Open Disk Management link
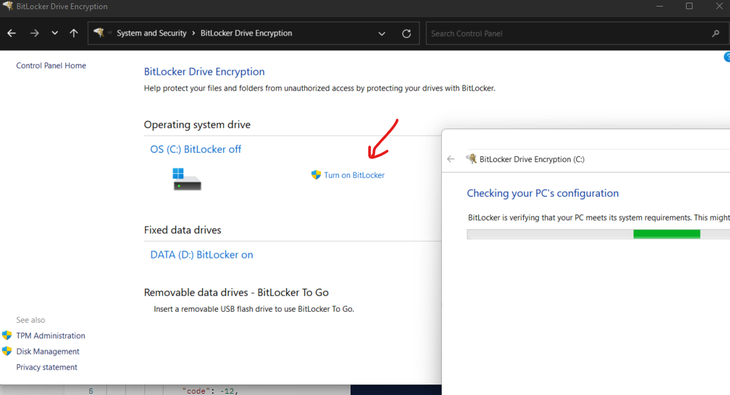730x395 pixels. point(48,352)
